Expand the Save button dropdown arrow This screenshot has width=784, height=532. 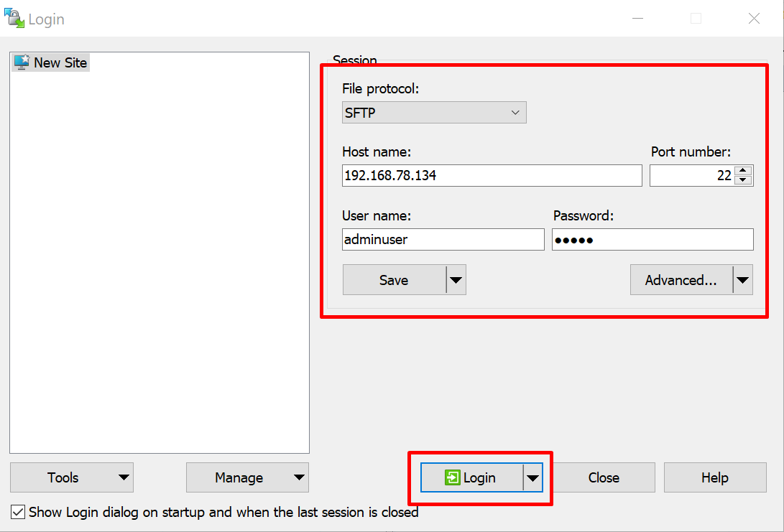[456, 280]
